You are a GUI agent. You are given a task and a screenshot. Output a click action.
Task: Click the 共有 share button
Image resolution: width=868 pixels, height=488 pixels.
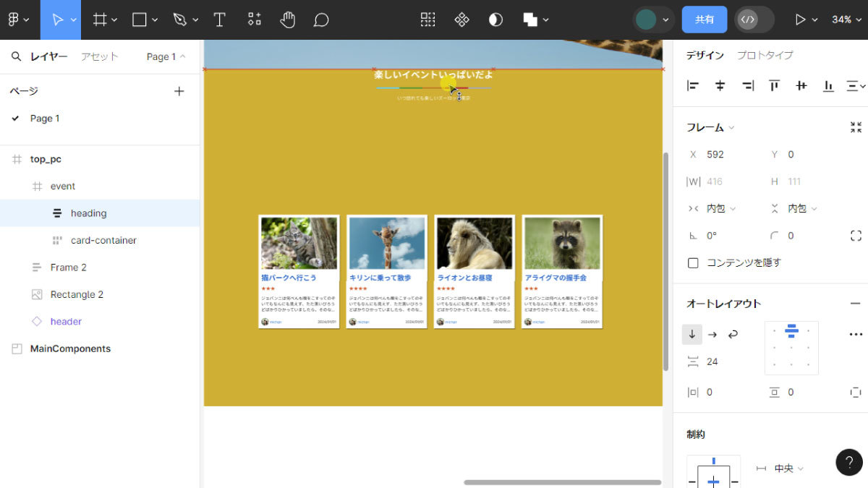coord(705,20)
